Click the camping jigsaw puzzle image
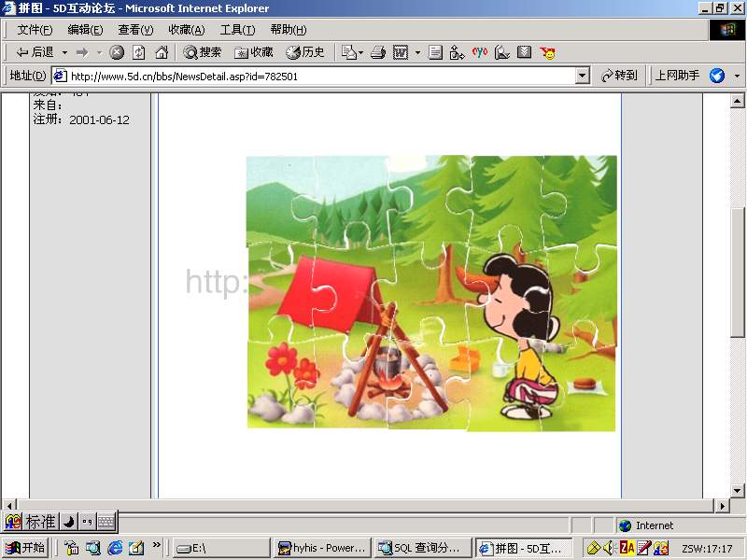This screenshot has height=560, width=747. click(431, 293)
